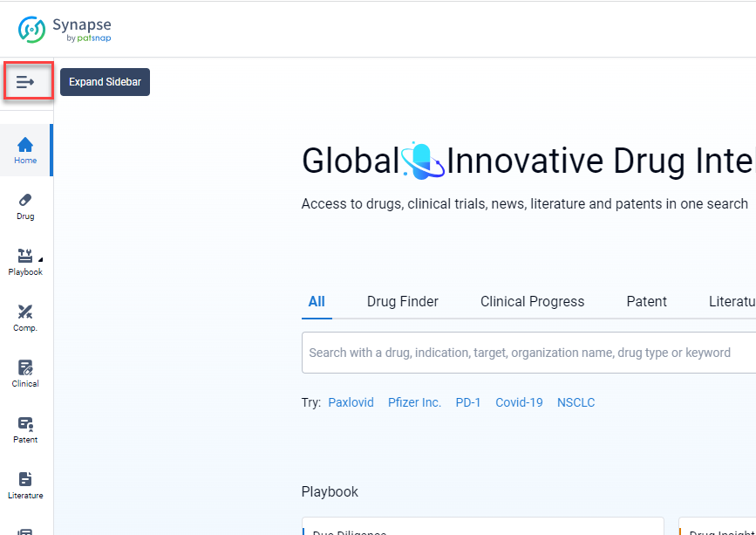This screenshot has width=756, height=535.
Task: Switch to the Clinical Progress tab
Action: (x=532, y=301)
